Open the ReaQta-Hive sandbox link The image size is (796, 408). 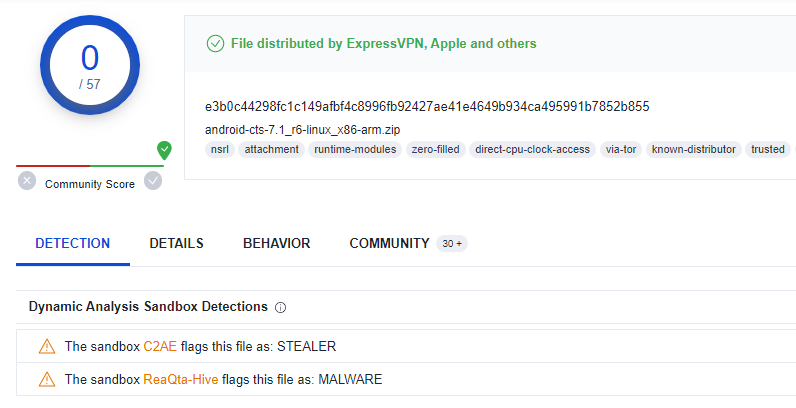(181, 380)
